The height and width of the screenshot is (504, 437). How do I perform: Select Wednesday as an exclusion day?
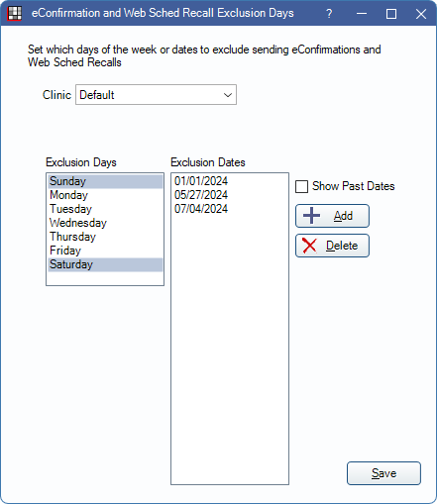pyautogui.click(x=105, y=223)
